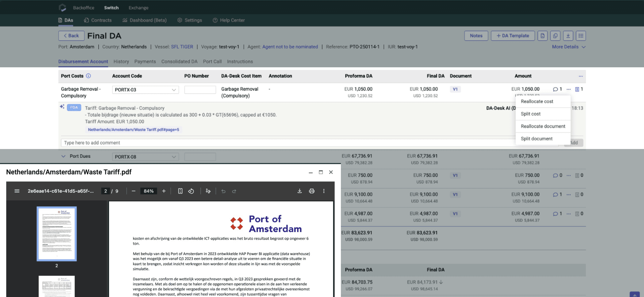Click the PDF zoom out minus button

(x=133, y=191)
